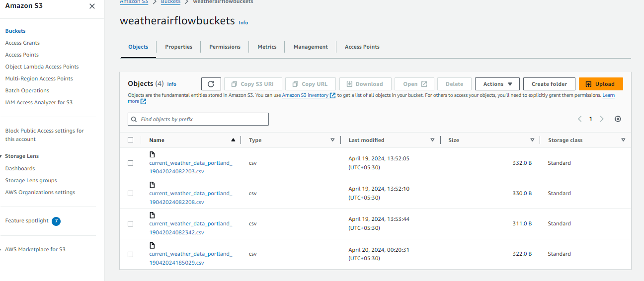
Task: Click Info link next to Objects heading
Action: 172,84
